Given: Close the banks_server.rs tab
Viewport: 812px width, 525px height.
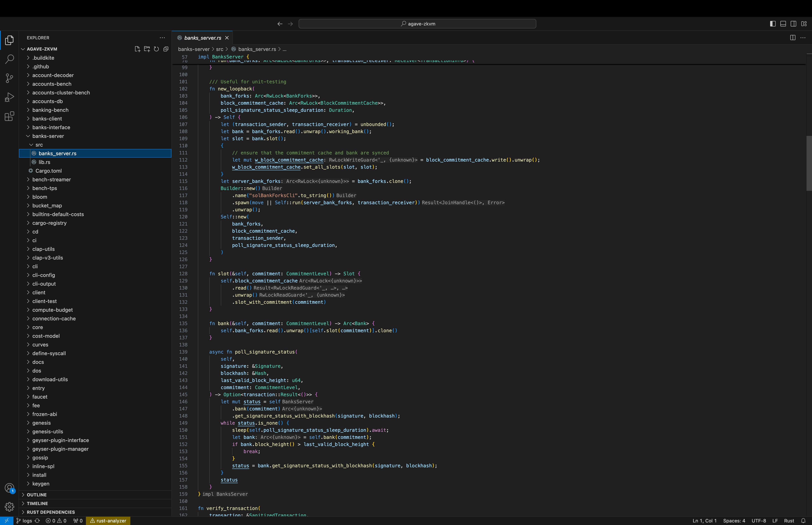Looking at the screenshot, I should coord(227,38).
